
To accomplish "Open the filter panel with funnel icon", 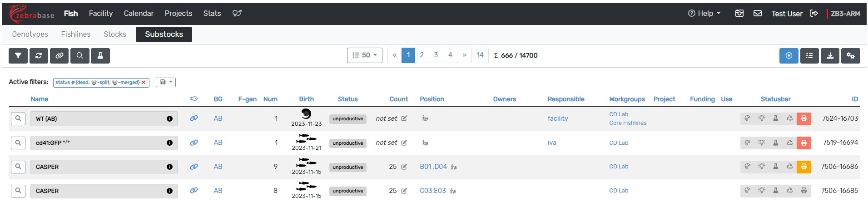I will (x=18, y=55).
